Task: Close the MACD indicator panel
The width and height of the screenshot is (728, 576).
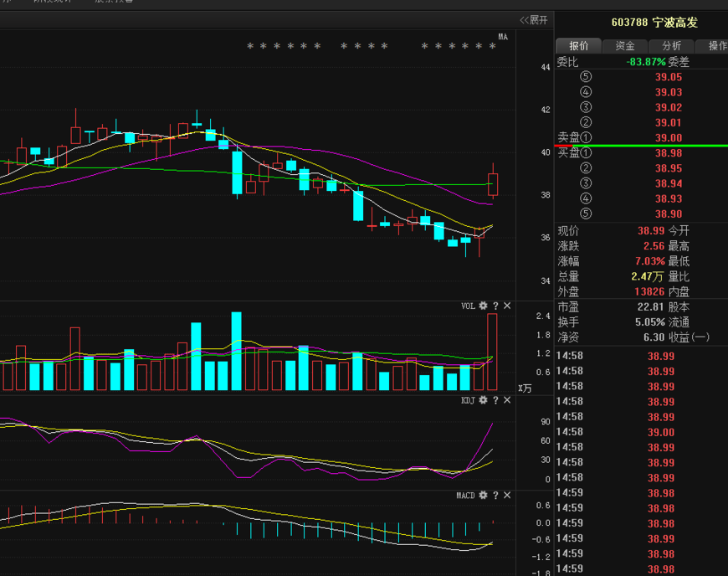Action: 507,495
